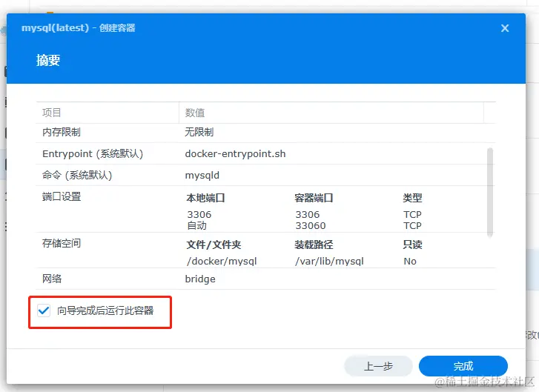Viewport: 539px width, 392px height.
Task: Click the mysqld command value
Action: pos(202,176)
